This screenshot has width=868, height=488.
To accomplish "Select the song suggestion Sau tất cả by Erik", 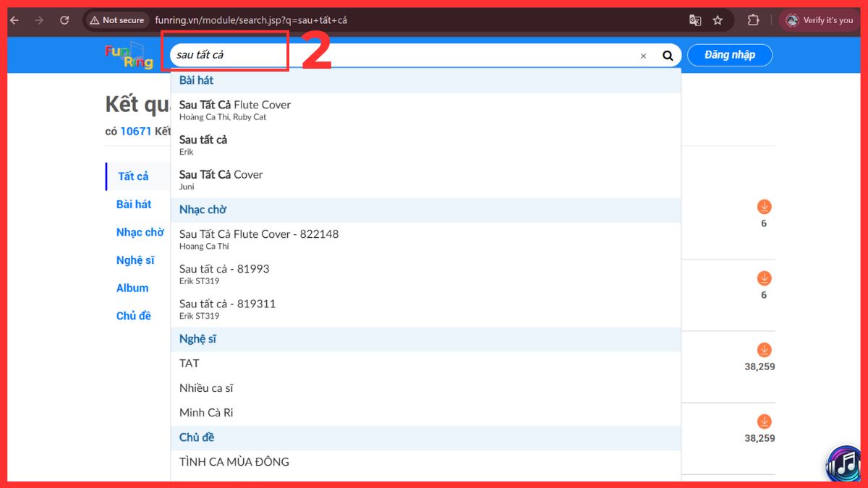I will 425,145.
